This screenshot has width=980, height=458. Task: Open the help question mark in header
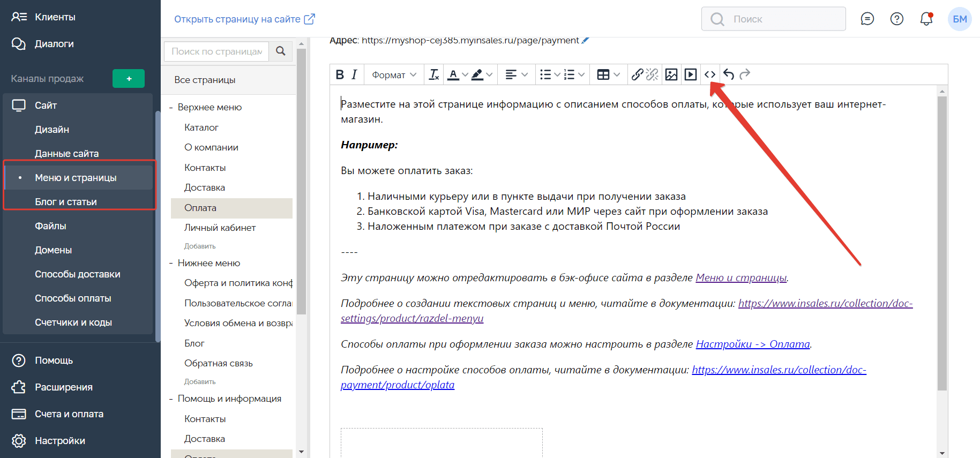coord(897,19)
